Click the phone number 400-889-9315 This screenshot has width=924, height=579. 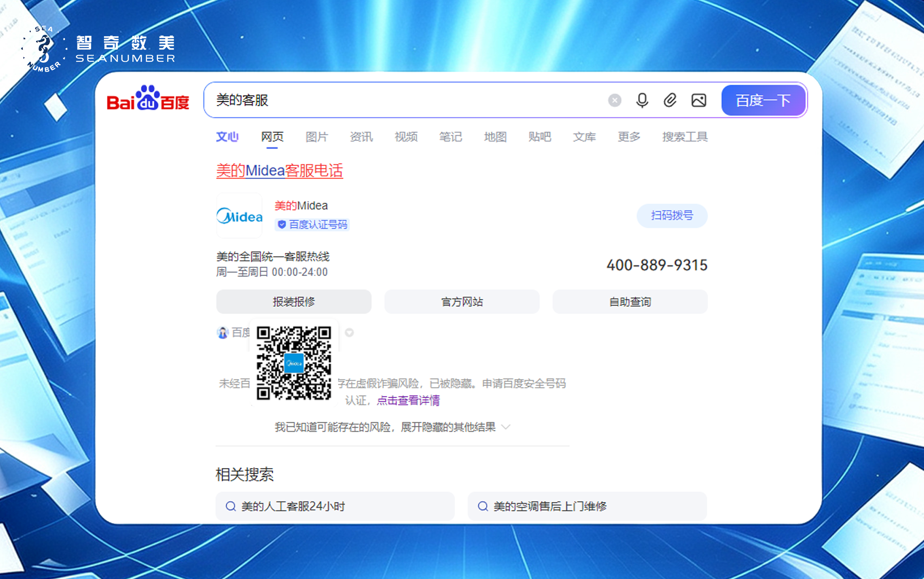[x=657, y=265]
